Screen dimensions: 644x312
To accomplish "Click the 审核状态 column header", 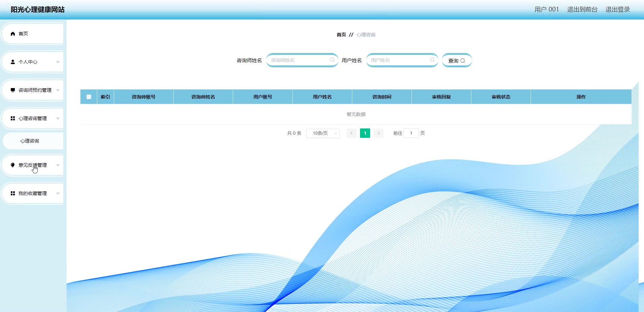I will [x=501, y=97].
